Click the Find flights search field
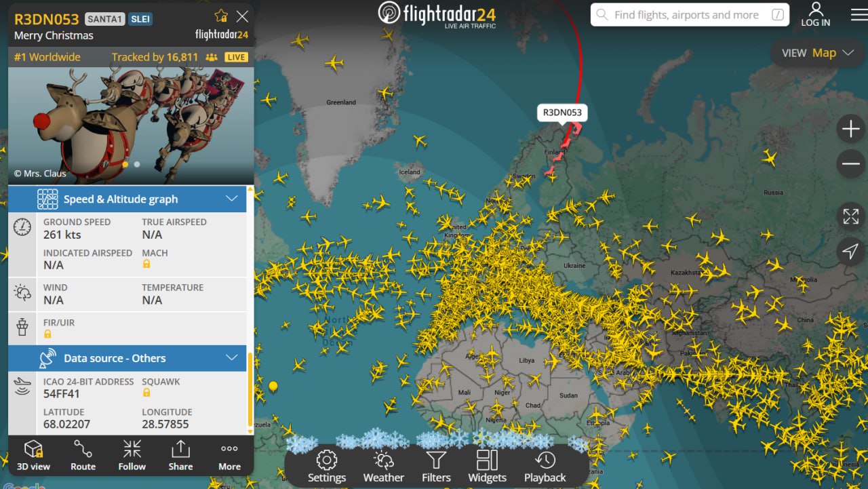 click(690, 14)
